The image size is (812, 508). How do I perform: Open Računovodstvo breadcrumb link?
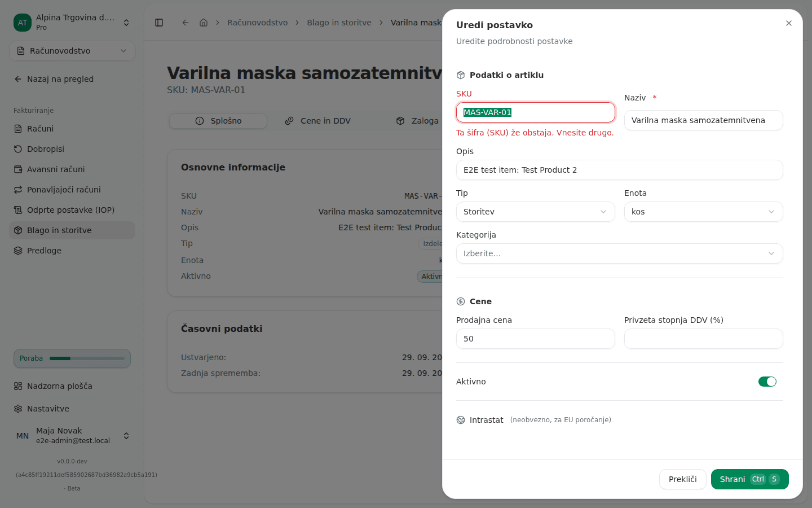click(x=257, y=23)
